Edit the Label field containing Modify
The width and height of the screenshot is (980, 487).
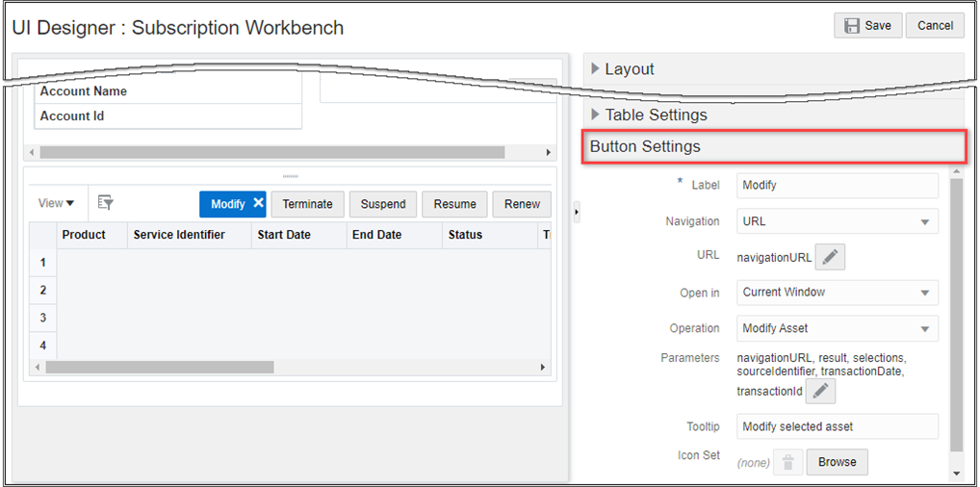pos(838,185)
